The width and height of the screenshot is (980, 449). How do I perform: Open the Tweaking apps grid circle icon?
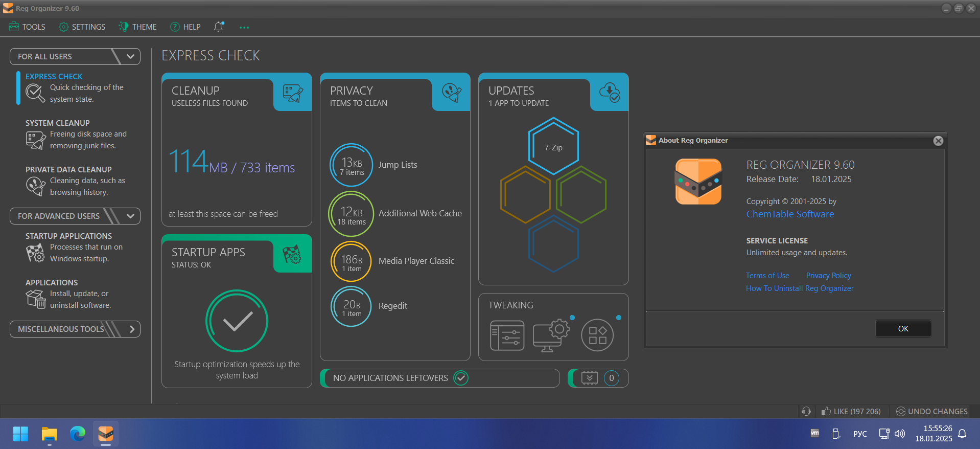click(597, 335)
